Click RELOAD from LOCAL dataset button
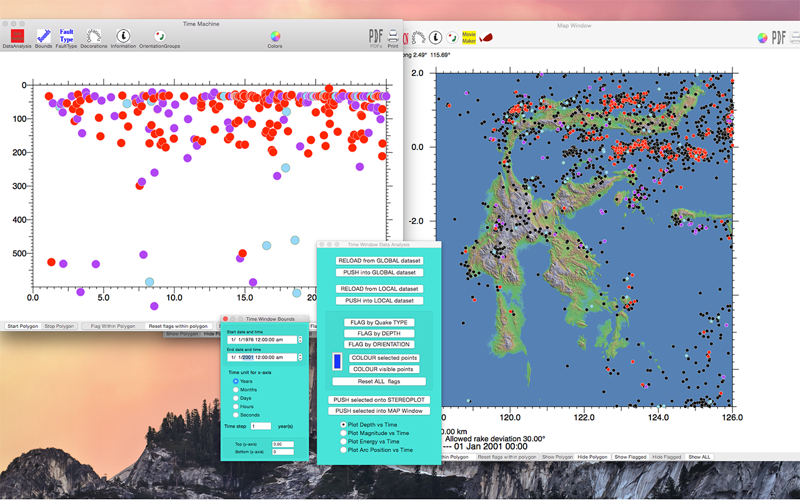This screenshot has height=500, width=800. (x=379, y=289)
